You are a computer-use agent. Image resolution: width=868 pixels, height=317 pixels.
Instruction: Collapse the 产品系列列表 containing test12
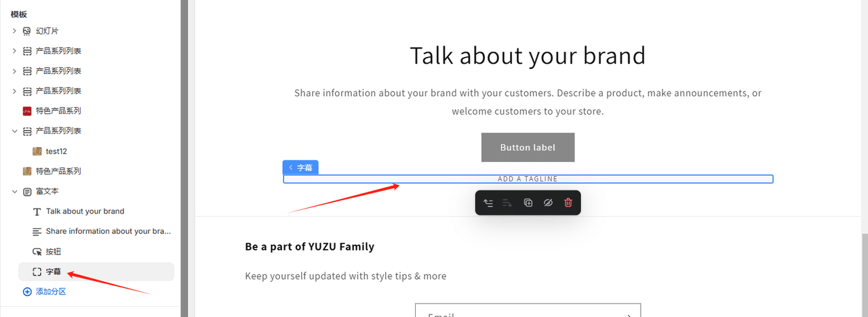(x=14, y=131)
